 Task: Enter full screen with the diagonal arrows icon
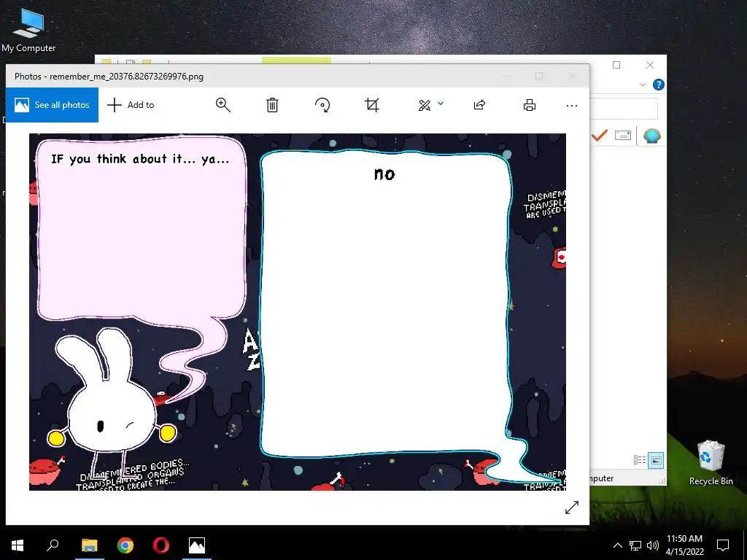point(572,507)
